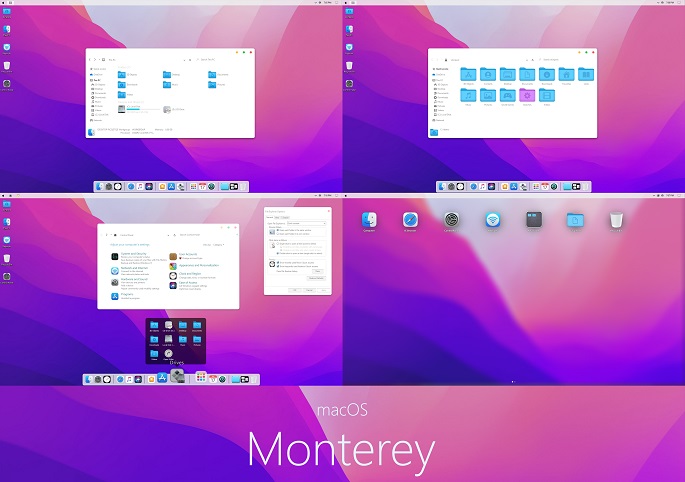Click Restore Defaults in File Explorer Options
685x482 pixels.
(x=316, y=278)
